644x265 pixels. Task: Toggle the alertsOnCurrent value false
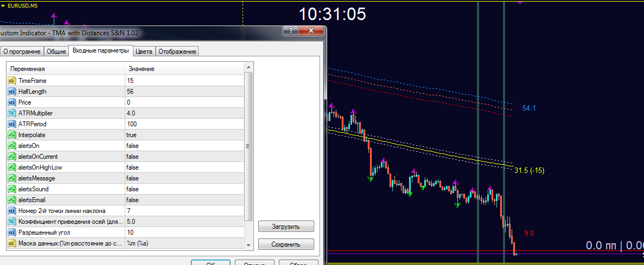pos(184,156)
